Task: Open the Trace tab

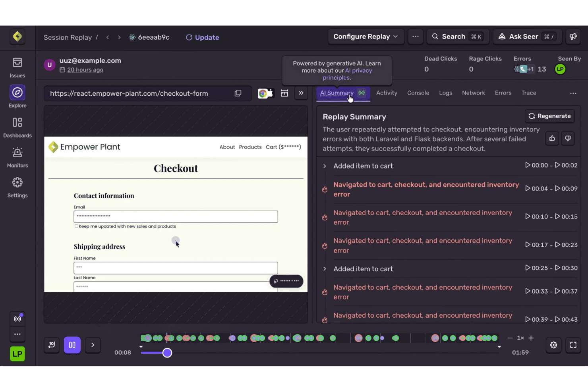Action: coord(528,93)
